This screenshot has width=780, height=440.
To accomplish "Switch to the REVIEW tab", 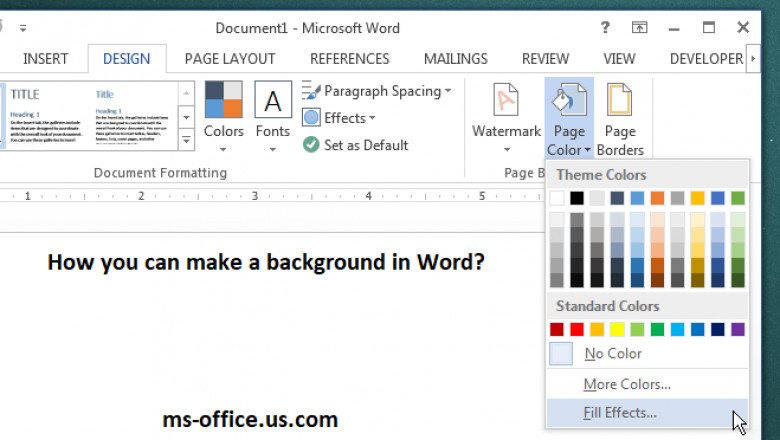I will point(545,59).
